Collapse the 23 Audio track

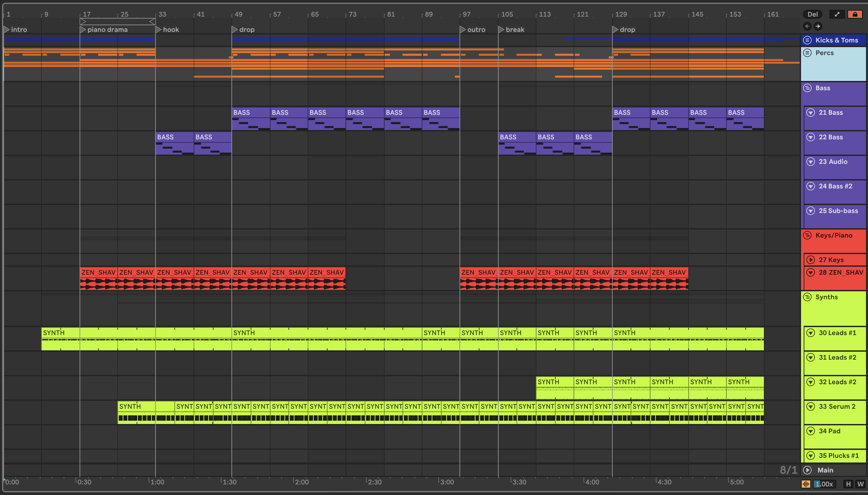pos(811,162)
